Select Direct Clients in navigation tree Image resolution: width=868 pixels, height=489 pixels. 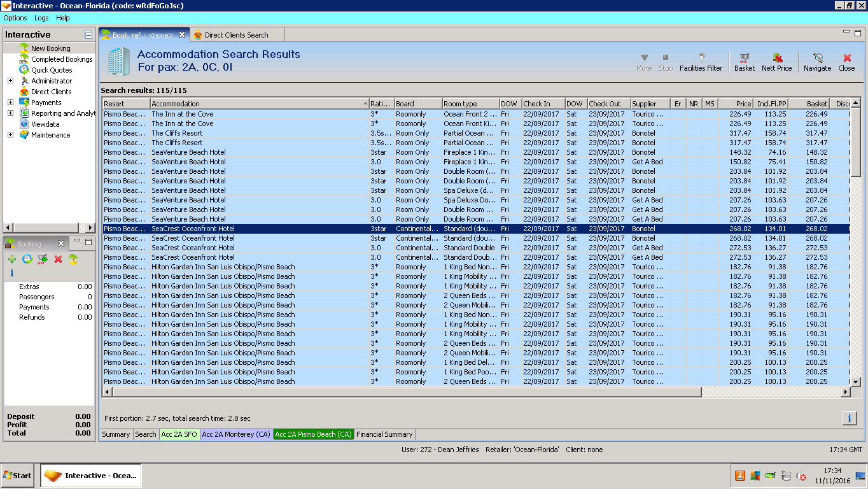click(x=51, y=92)
